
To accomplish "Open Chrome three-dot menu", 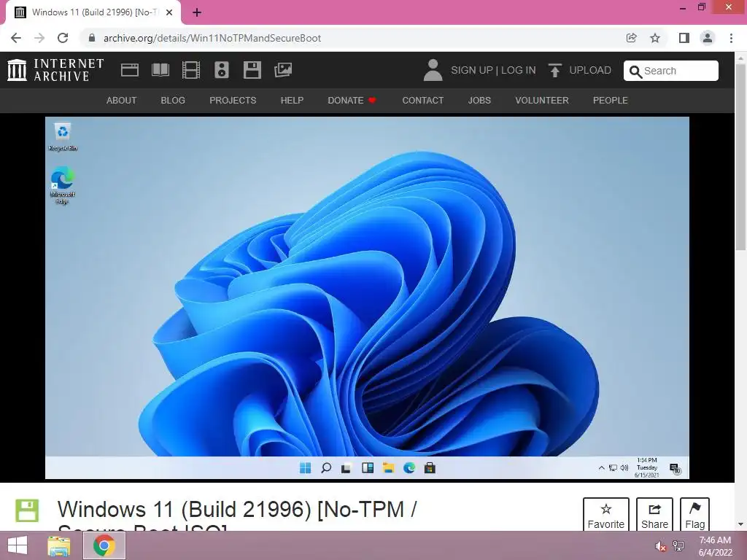I will click(731, 38).
